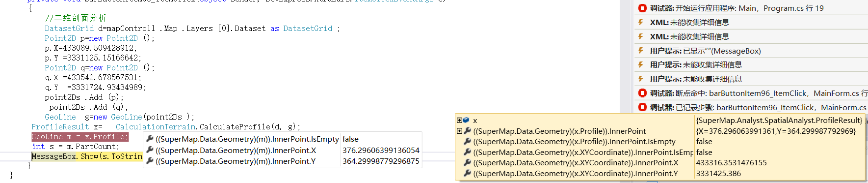Click the line p.Y =3331125.15166642;
The height and width of the screenshot is (183, 868).
click(x=93, y=58)
